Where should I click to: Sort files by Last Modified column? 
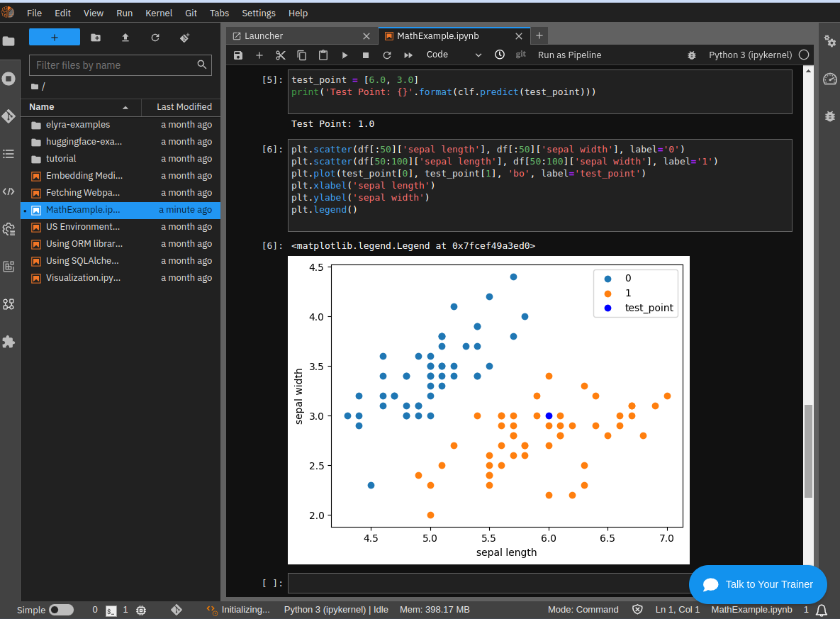click(181, 107)
